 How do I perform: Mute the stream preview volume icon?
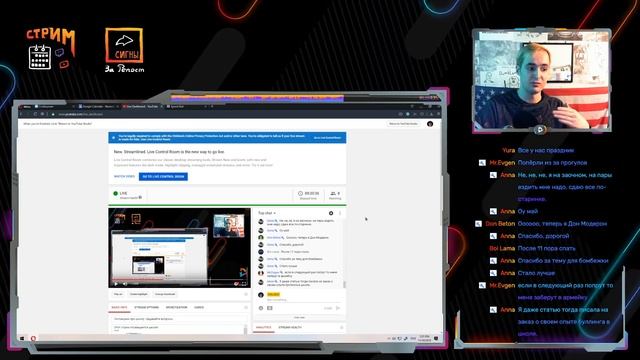click(125, 284)
